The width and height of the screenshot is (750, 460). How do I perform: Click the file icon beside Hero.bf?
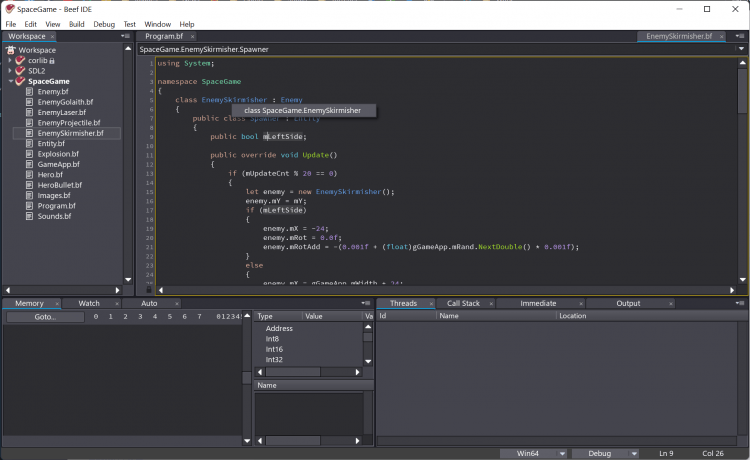29,175
